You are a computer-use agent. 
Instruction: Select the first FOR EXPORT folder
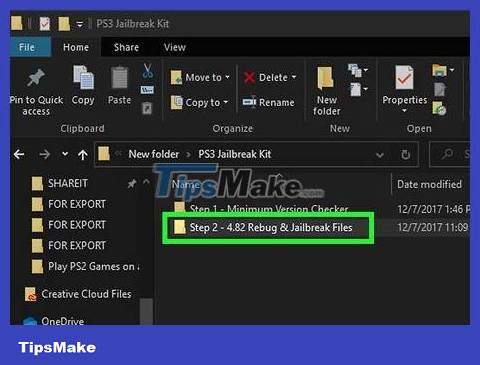click(69, 204)
